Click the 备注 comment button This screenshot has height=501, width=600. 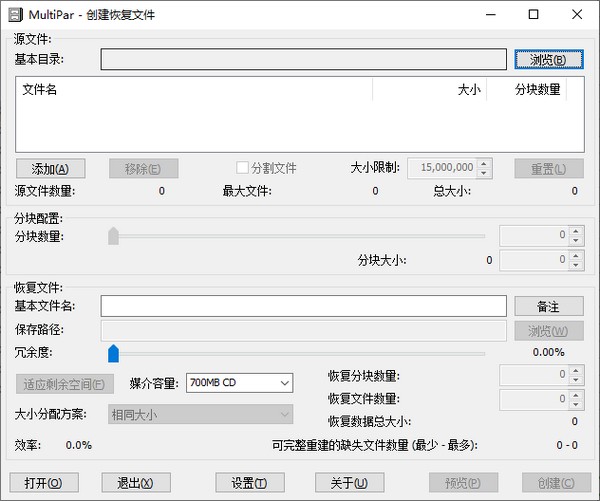pyautogui.click(x=549, y=306)
